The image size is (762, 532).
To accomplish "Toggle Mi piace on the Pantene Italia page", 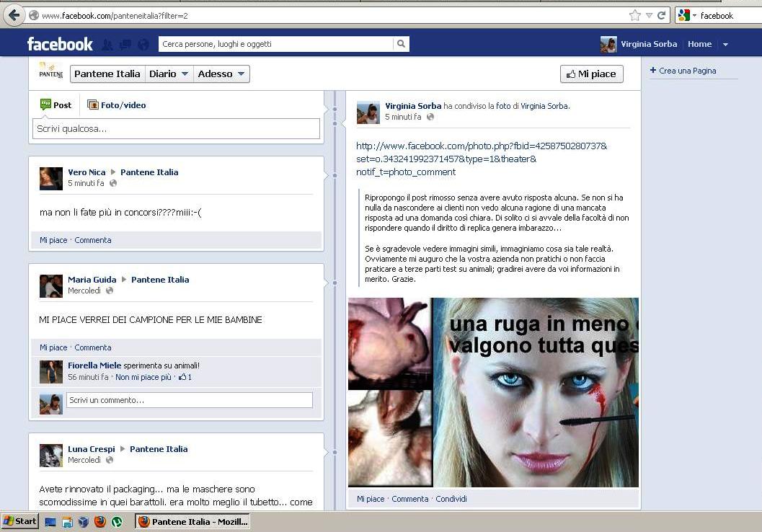I will point(591,74).
